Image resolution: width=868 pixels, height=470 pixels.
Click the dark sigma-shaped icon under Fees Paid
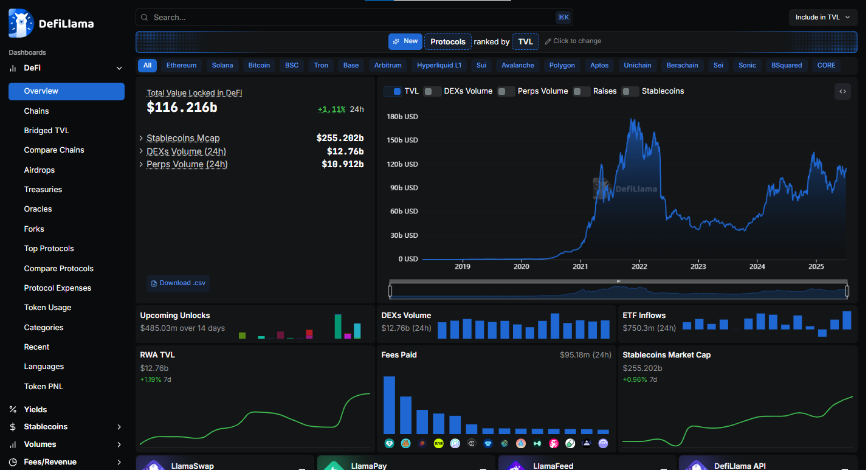(472, 443)
